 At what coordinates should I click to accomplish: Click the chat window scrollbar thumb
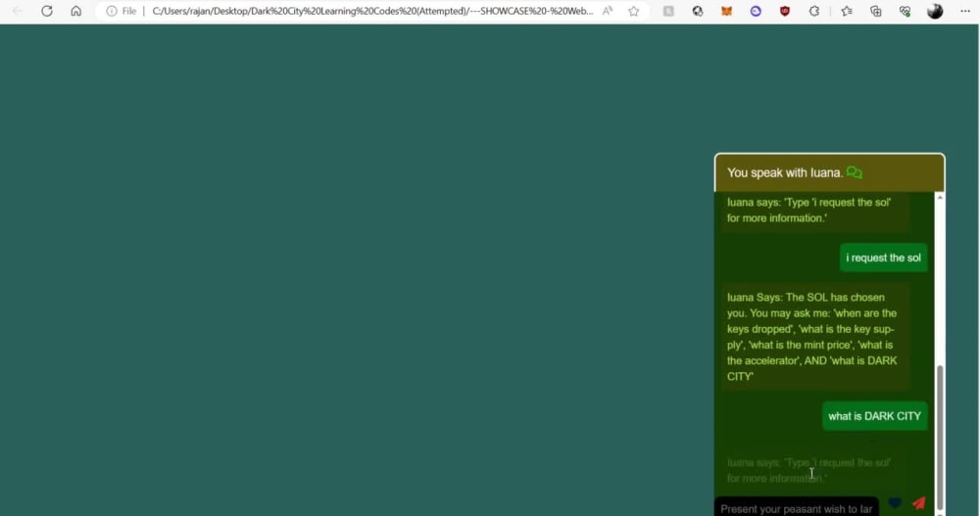point(940,438)
